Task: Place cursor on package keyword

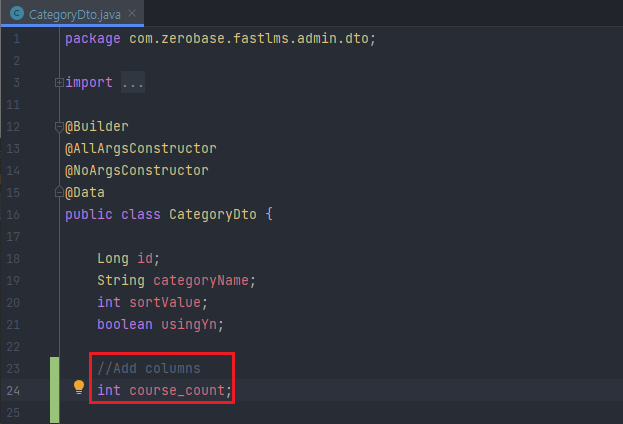Action: 93,39
